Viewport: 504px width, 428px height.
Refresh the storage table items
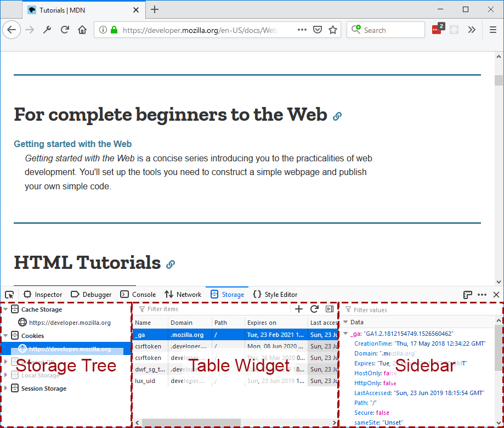point(314,309)
